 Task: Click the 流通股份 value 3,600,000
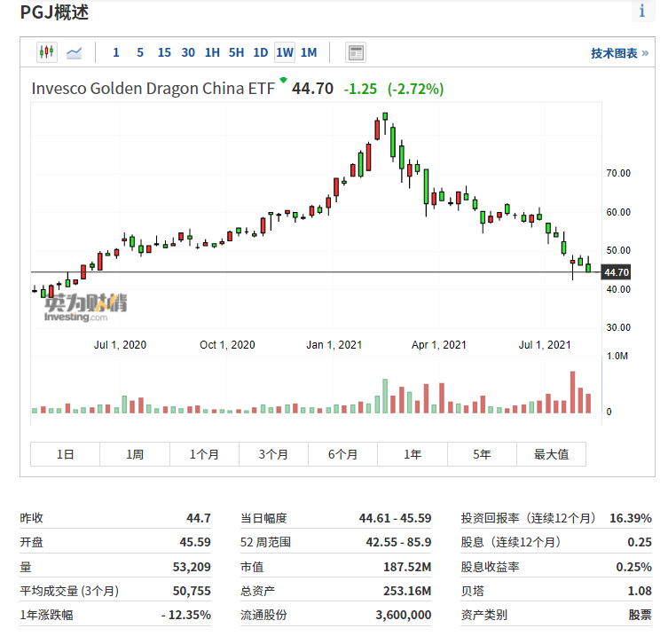click(x=403, y=615)
